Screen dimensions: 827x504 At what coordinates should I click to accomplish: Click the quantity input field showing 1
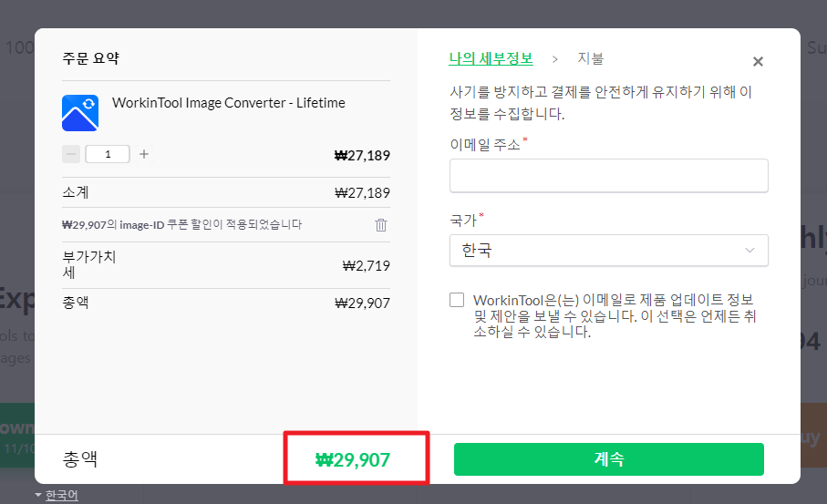pyautogui.click(x=108, y=154)
